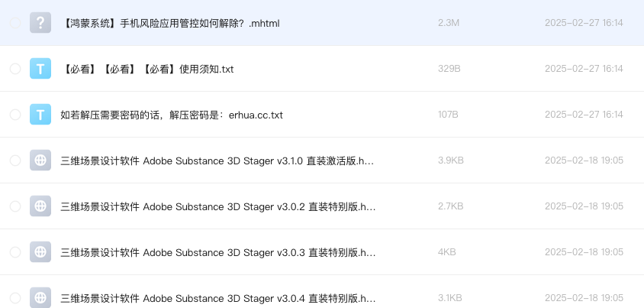Click the date of the Stager v3.0.2 row
The height and width of the screenshot is (308, 644).
pos(584,206)
